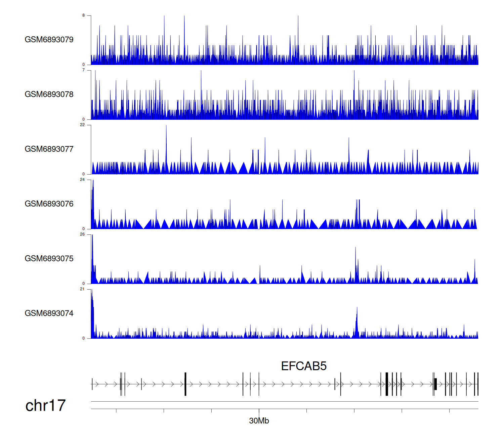Click the y-axis maximum value 24
Viewport: 504px width, 444px height.
click(82, 180)
